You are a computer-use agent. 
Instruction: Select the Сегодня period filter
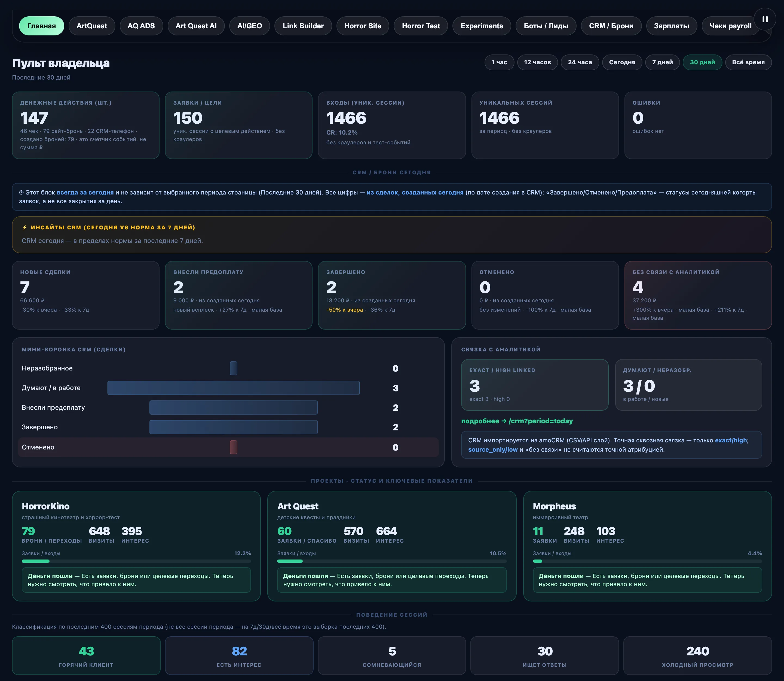(x=622, y=62)
